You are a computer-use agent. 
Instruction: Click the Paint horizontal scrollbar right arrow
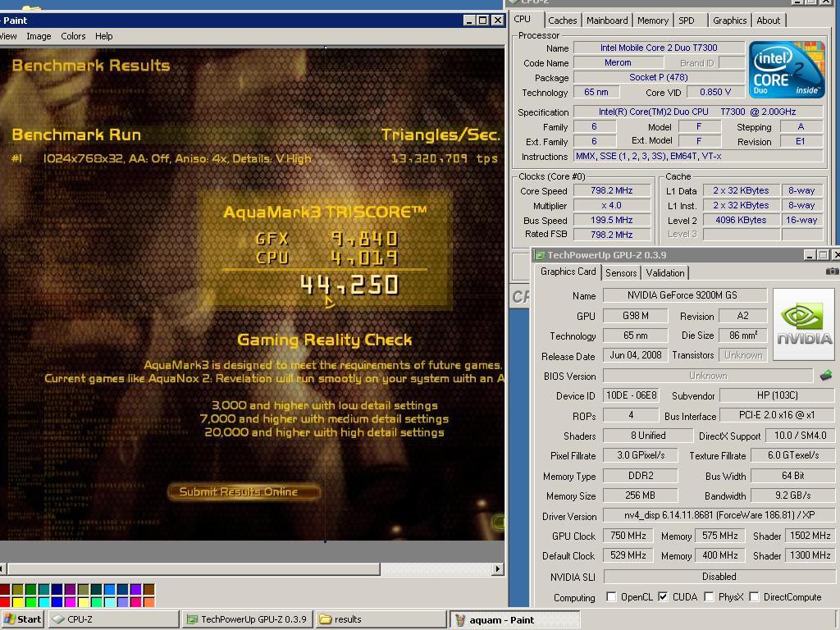click(498, 568)
